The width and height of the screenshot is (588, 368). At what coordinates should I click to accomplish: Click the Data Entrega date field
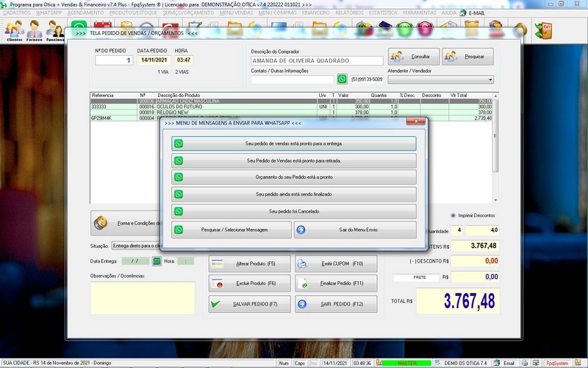coord(135,261)
